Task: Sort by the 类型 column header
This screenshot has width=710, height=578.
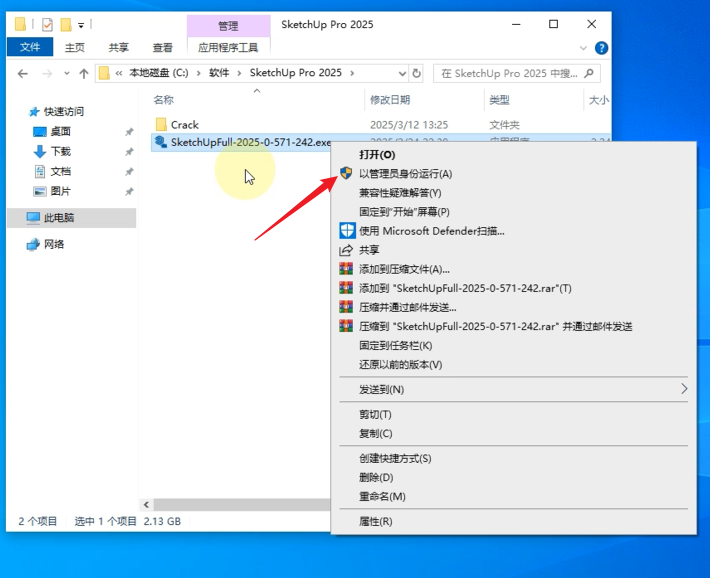Action: [x=499, y=100]
